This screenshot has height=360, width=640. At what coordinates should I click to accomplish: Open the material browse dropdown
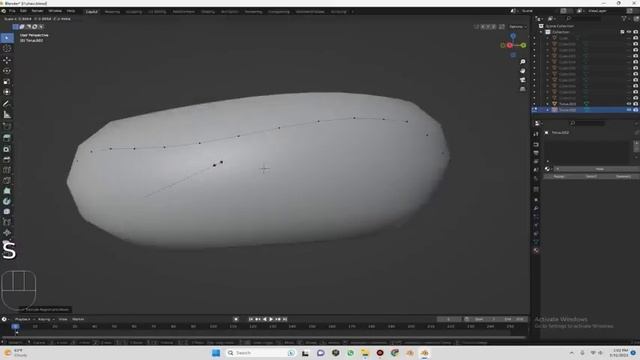point(548,169)
